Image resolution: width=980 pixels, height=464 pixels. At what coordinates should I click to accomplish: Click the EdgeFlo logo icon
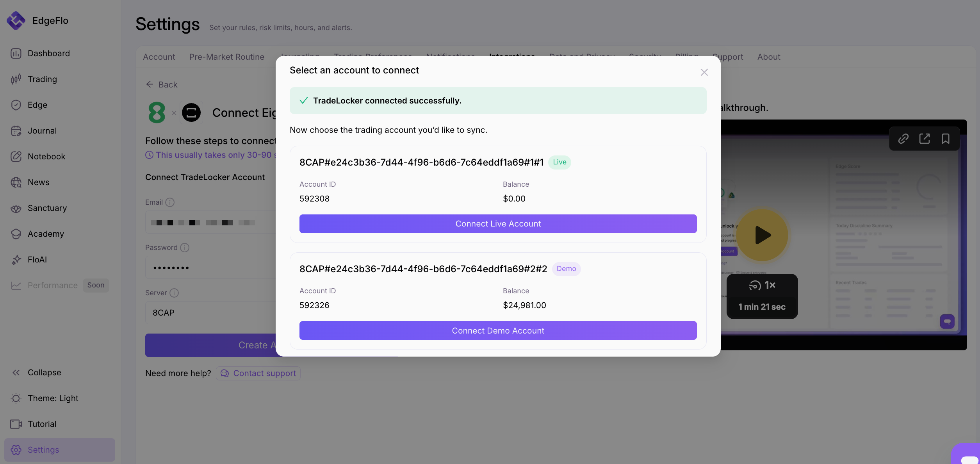(x=16, y=21)
